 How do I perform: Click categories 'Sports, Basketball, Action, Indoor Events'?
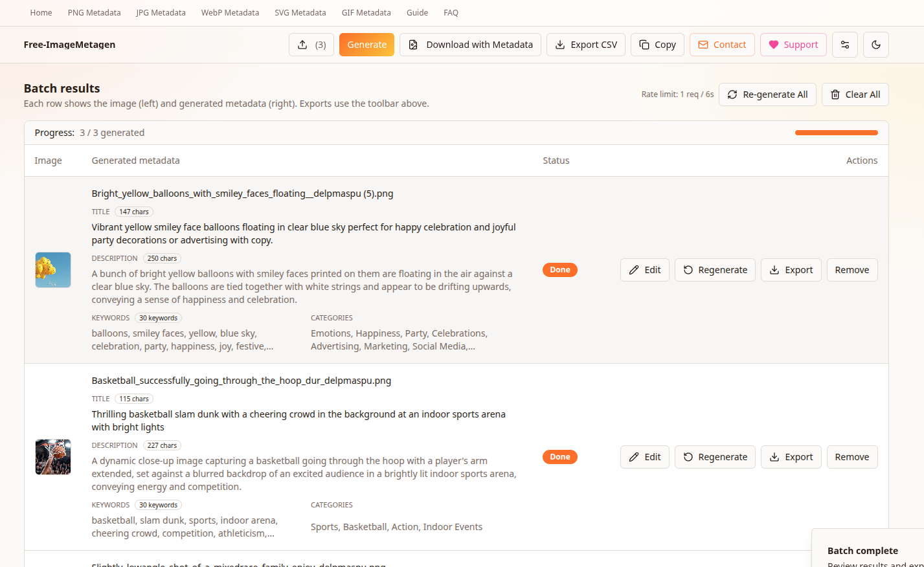pos(396,527)
